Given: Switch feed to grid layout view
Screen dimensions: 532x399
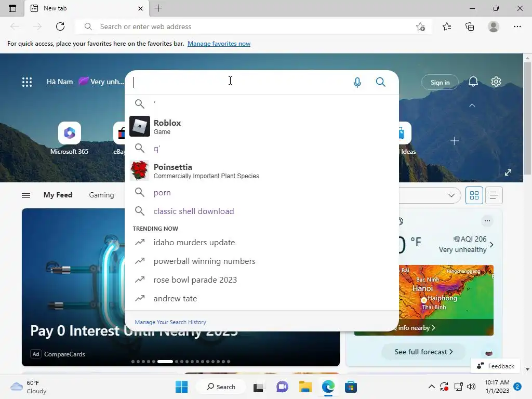Looking at the screenshot, I should point(474,195).
